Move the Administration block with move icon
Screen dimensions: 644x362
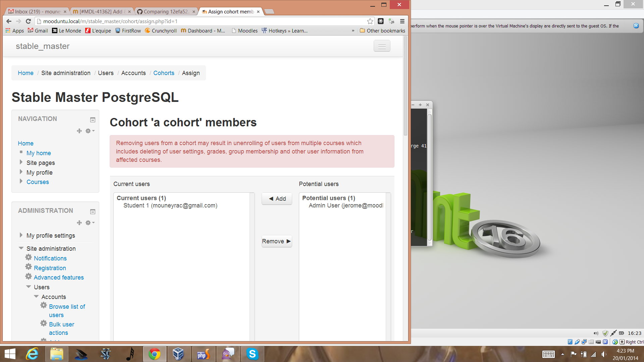[79, 223]
